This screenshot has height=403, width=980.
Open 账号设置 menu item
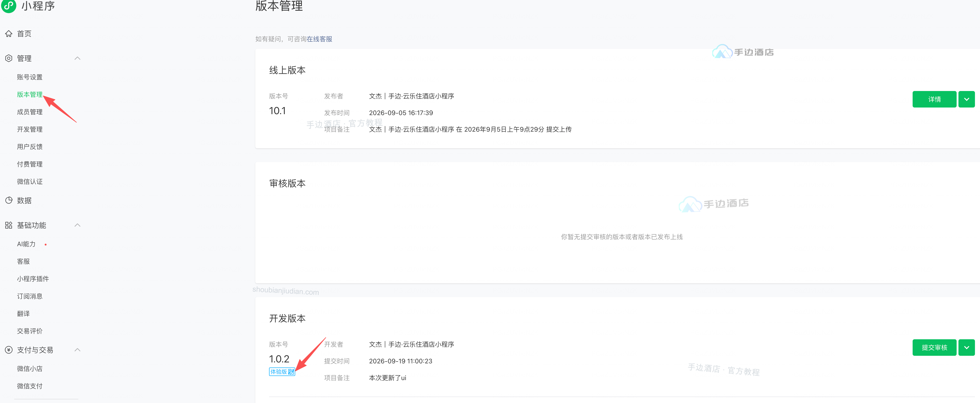click(x=30, y=77)
